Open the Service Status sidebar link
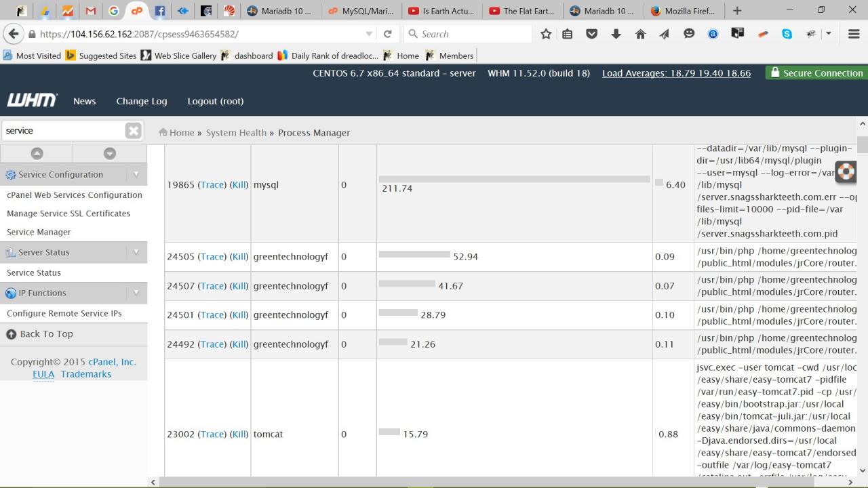 pos(34,272)
